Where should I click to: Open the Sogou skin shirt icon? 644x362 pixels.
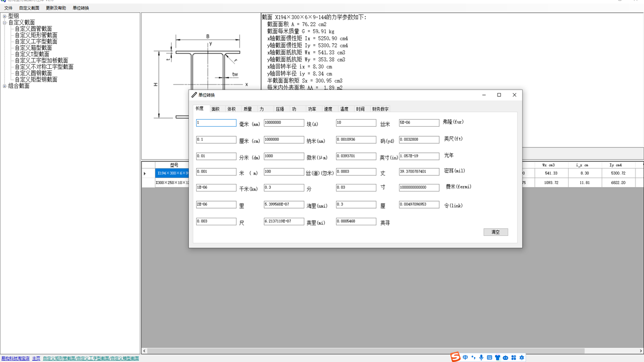click(x=498, y=357)
